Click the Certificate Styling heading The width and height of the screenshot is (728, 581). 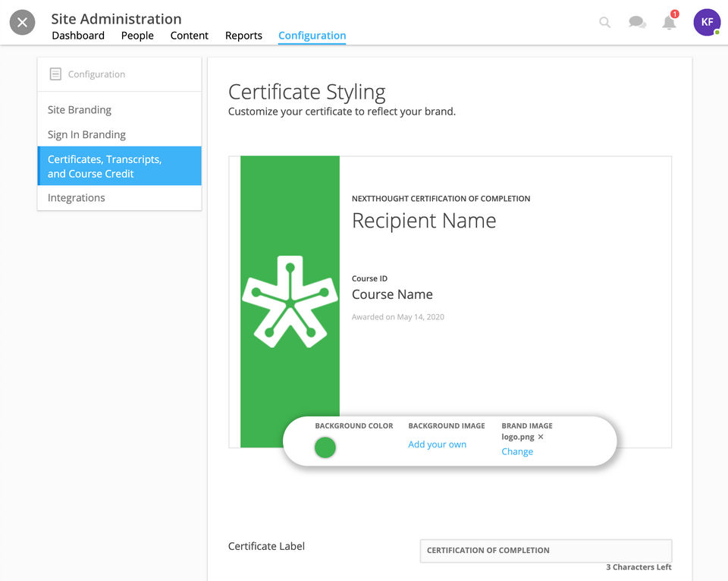[306, 92]
